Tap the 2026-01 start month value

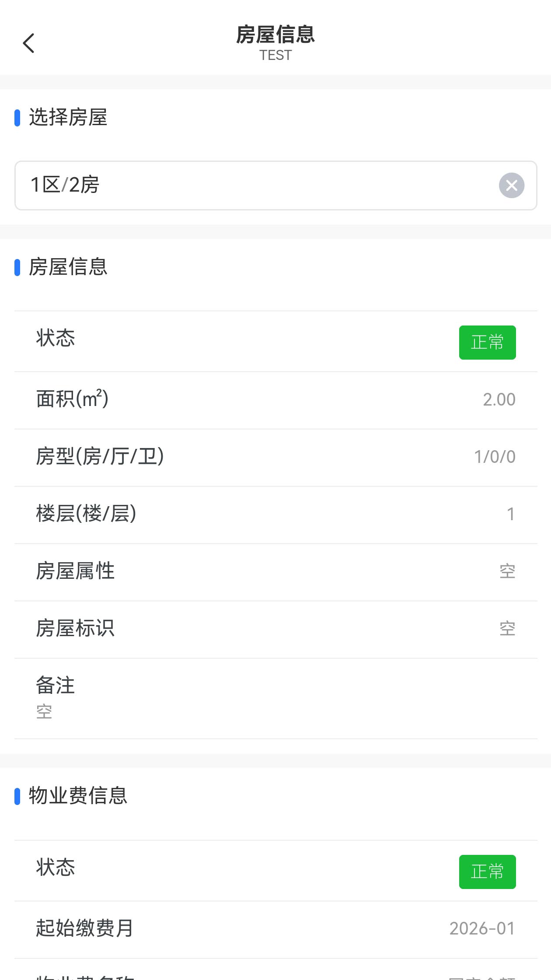tap(482, 929)
